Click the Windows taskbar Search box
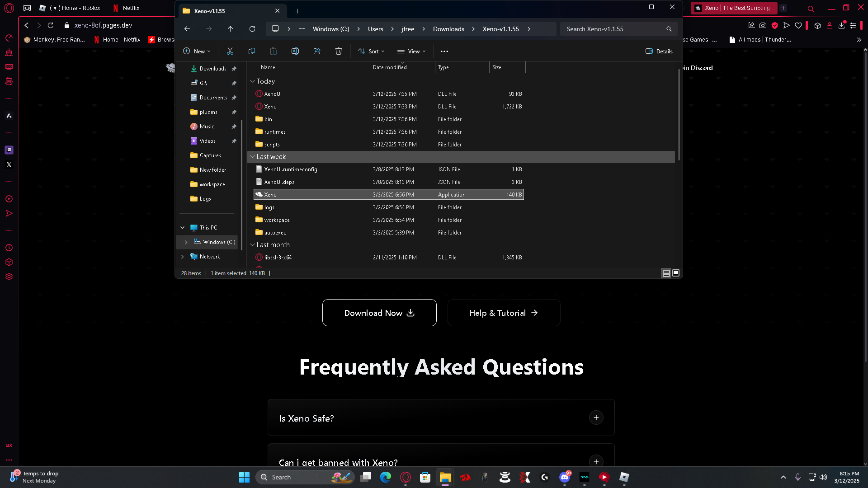Viewport: 868px width, 488px height. tap(305, 477)
